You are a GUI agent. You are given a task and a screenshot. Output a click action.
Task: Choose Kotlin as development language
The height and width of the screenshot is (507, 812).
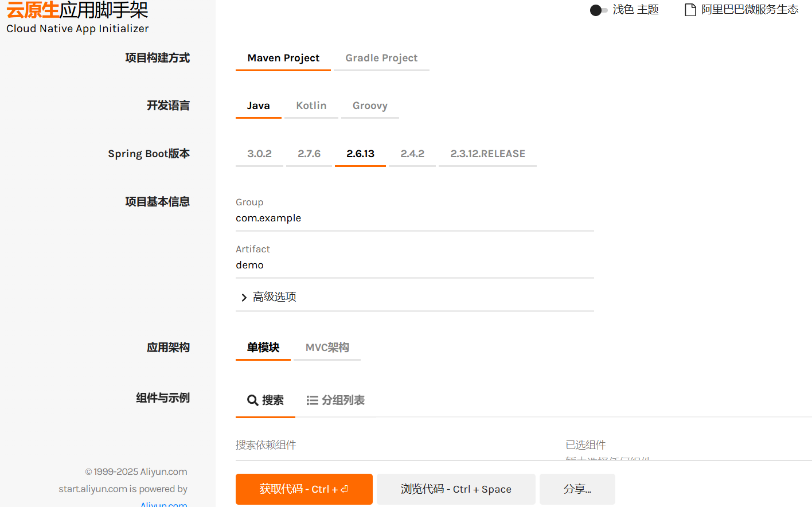click(x=311, y=106)
